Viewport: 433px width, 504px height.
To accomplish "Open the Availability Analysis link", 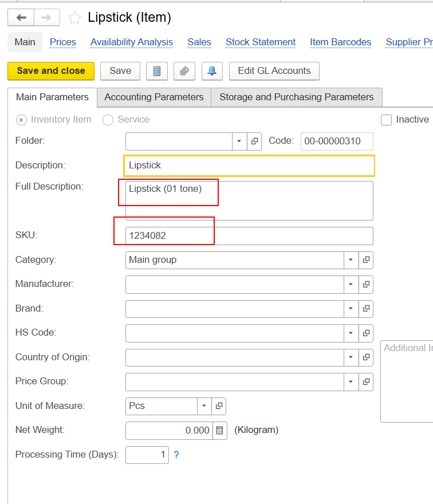I will click(x=132, y=42).
